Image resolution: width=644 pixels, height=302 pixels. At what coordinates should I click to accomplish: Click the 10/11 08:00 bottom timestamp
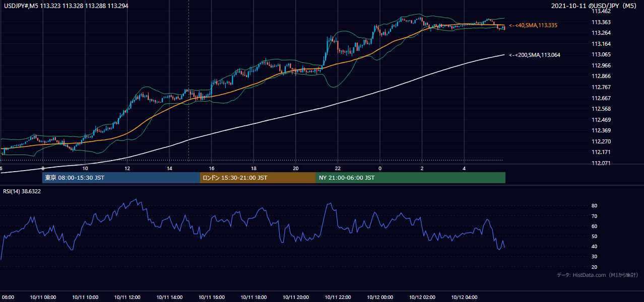pos(43,297)
